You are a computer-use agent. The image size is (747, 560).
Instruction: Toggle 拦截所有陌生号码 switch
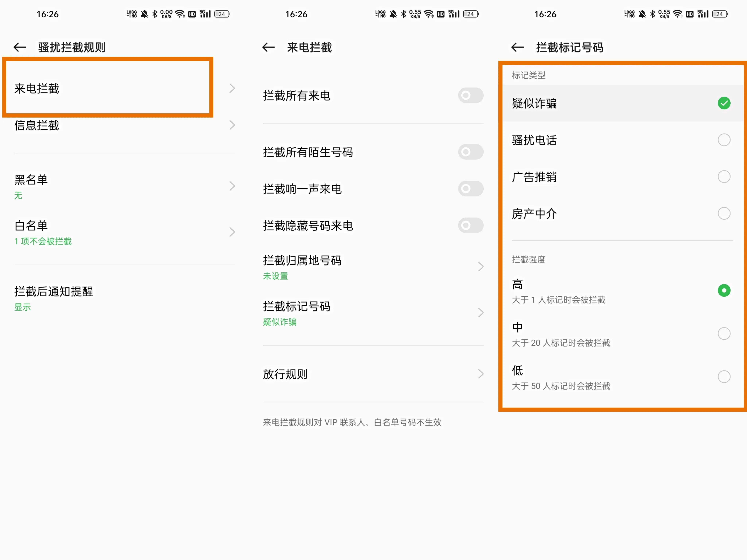(x=471, y=152)
